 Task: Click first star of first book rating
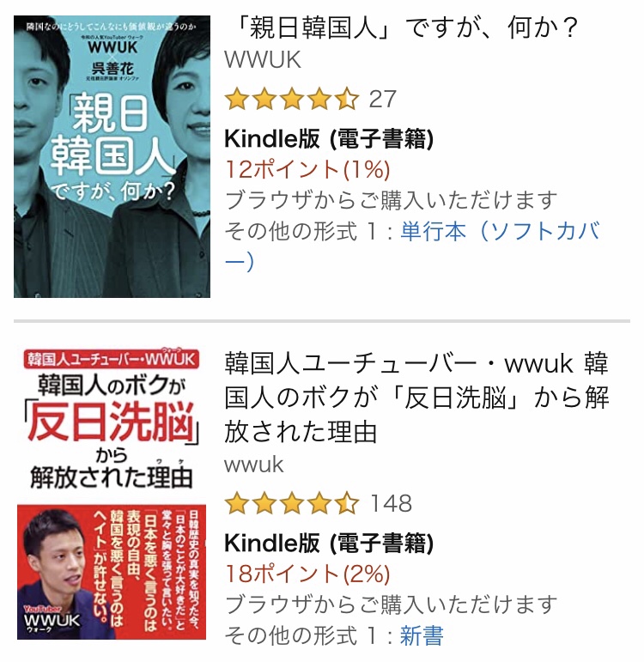point(237,99)
